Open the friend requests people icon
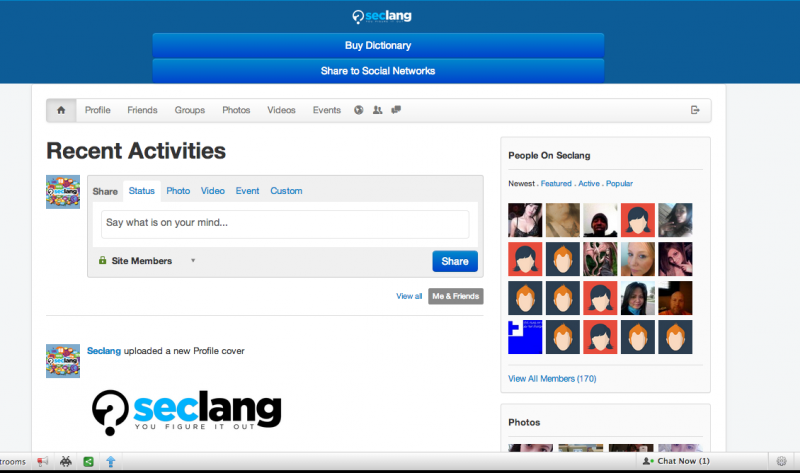This screenshot has height=473, width=800. tap(378, 110)
